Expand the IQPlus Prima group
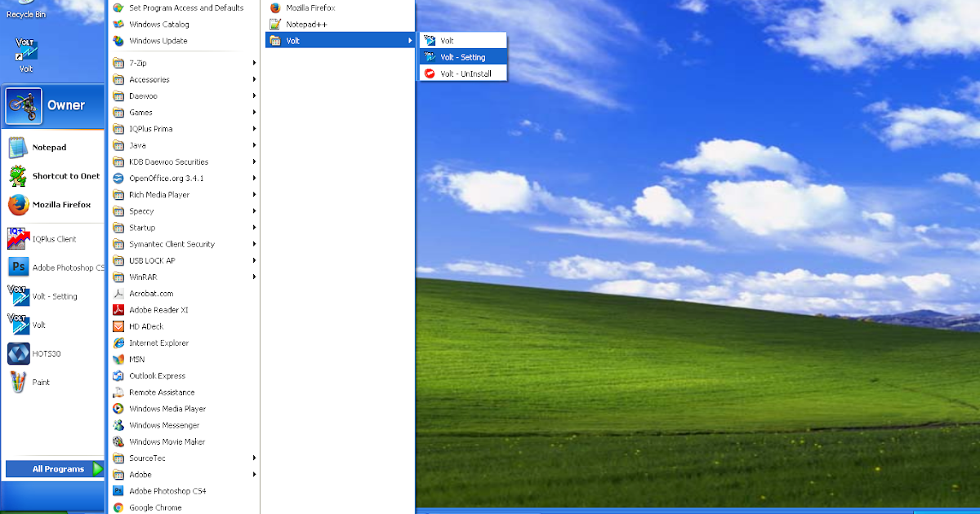The image size is (980, 514). point(184,129)
